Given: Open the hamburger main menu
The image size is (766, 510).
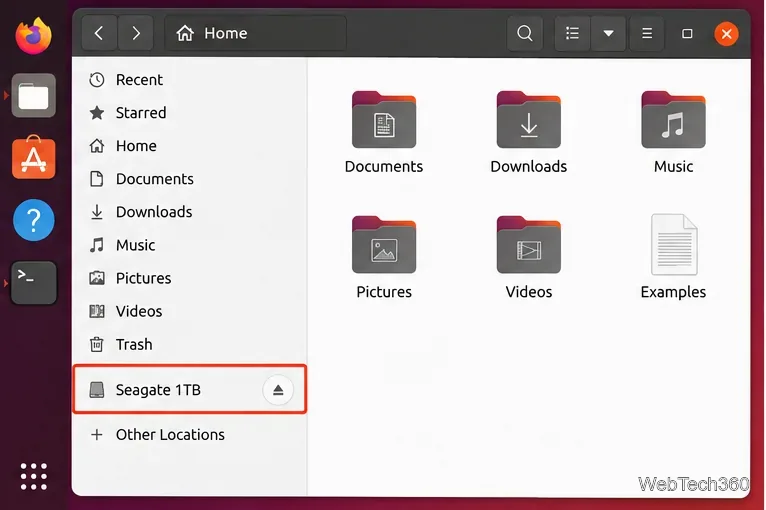Looking at the screenshot, I should tap(647, 33).
